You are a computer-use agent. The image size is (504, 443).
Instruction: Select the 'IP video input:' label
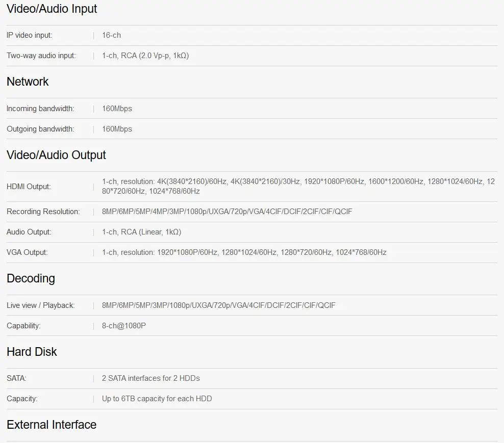29,35
